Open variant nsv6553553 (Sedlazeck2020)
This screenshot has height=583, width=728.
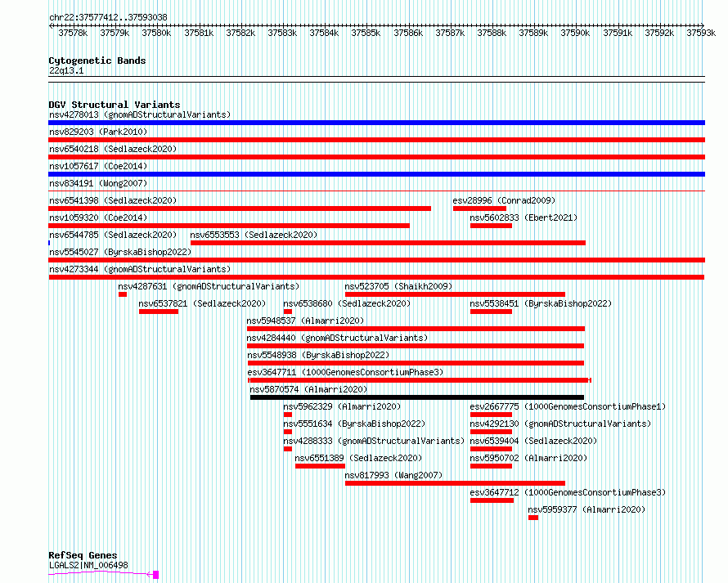click(x=254, y=235)
